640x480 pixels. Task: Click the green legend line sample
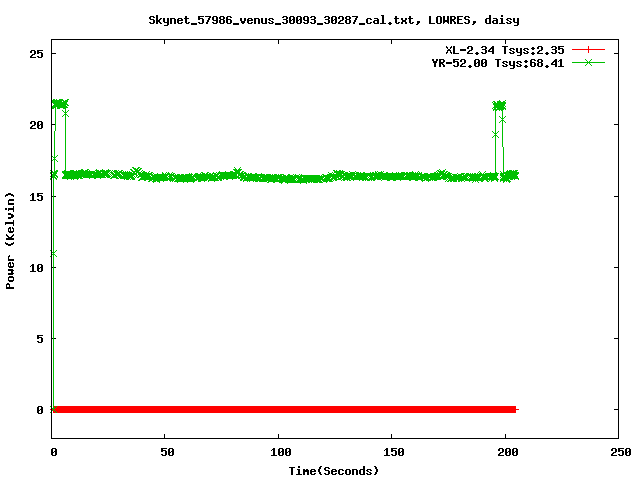click(x=588, y=62)
